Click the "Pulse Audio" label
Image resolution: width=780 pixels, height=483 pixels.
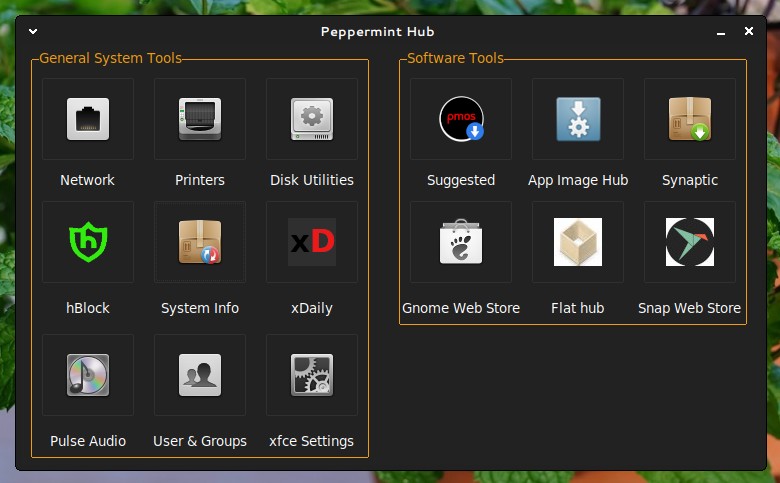(x=88, y=441)
